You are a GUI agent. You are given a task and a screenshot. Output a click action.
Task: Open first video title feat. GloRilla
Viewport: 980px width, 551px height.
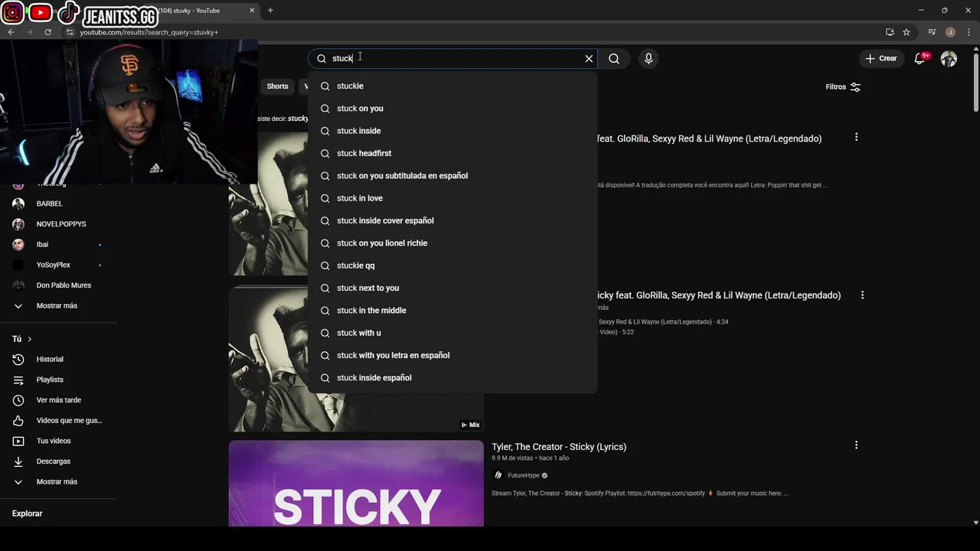pos(709,139)
